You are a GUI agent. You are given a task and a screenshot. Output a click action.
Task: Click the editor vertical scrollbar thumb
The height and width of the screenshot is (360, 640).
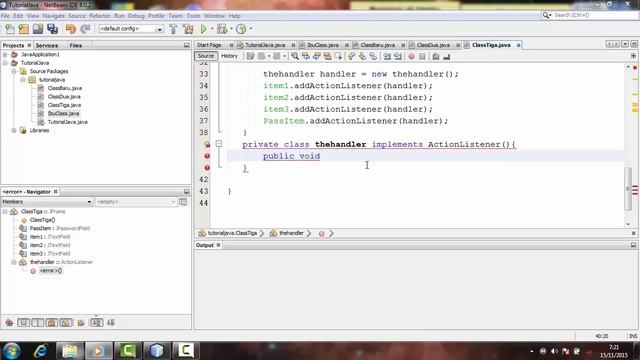(628, 189)
